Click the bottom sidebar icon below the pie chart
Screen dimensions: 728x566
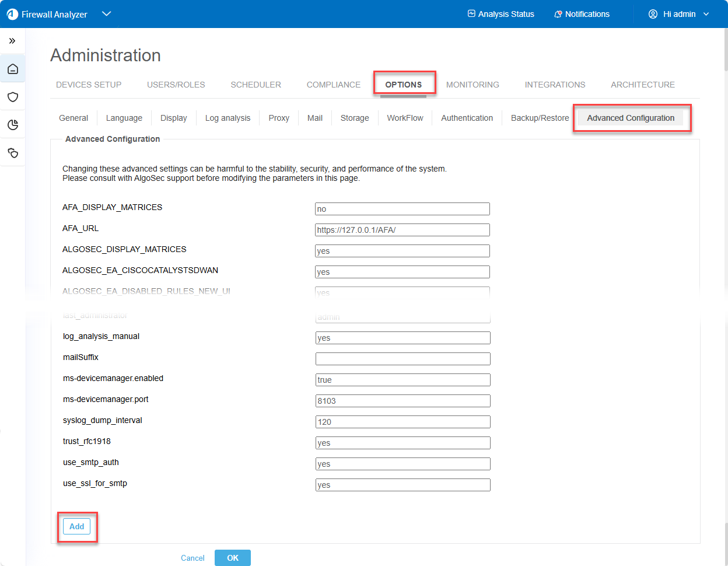[13, 153]
